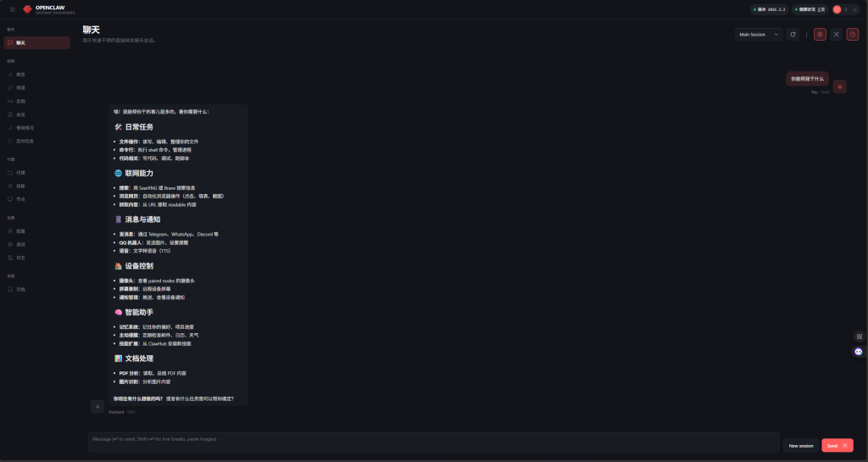
Task: Click the message input field
Action: pyautogui.click(x=432, y=441)
